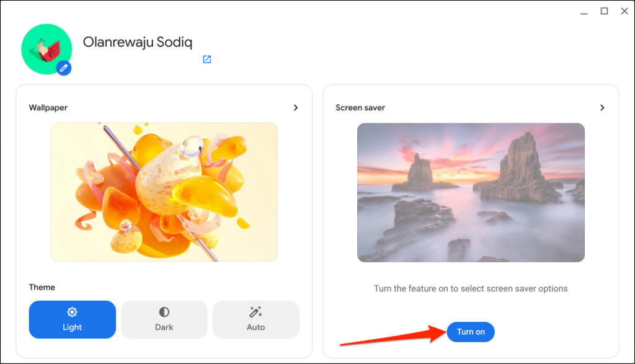The width and height of the screenshot is (635, 364).
Task: Select the Light theme option
Action: click(x=72, y=319)
